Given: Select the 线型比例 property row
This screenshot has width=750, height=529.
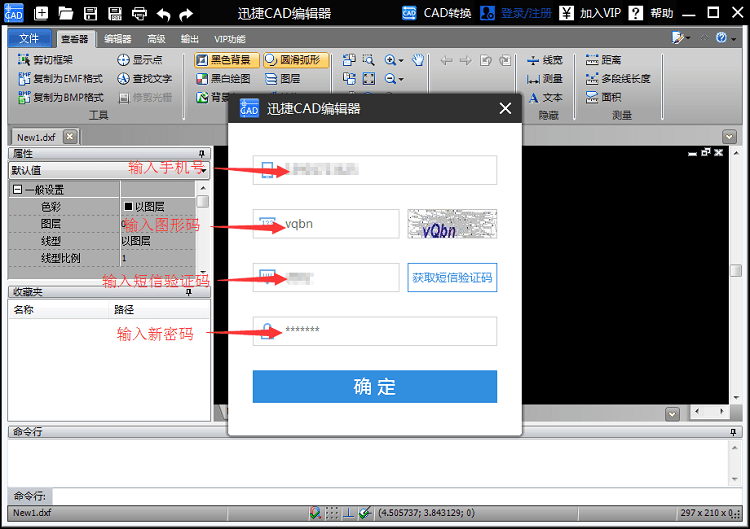Looking at the screenshot, I should (x=102, y=258).
